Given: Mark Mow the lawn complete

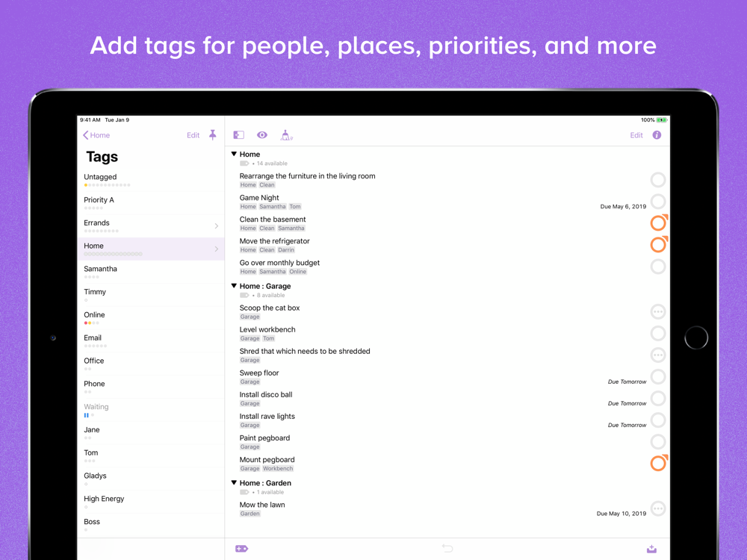Looking at the screenshot, I should (x=658, y=508).
